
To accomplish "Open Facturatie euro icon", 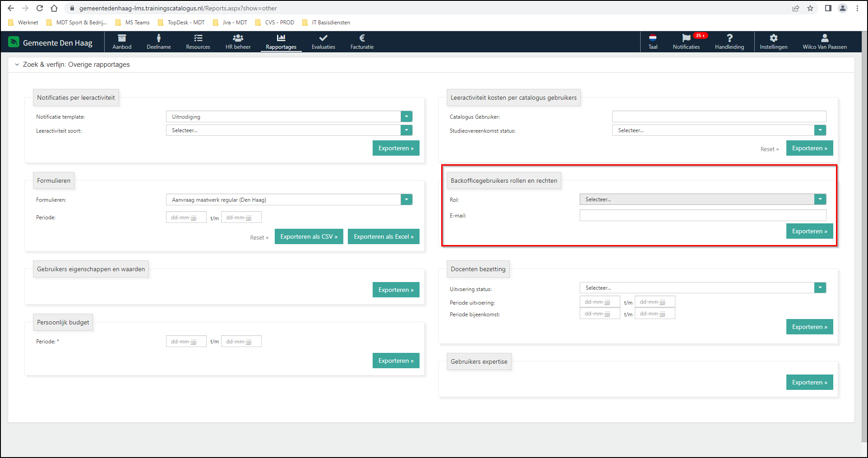I will pos(362,38).
